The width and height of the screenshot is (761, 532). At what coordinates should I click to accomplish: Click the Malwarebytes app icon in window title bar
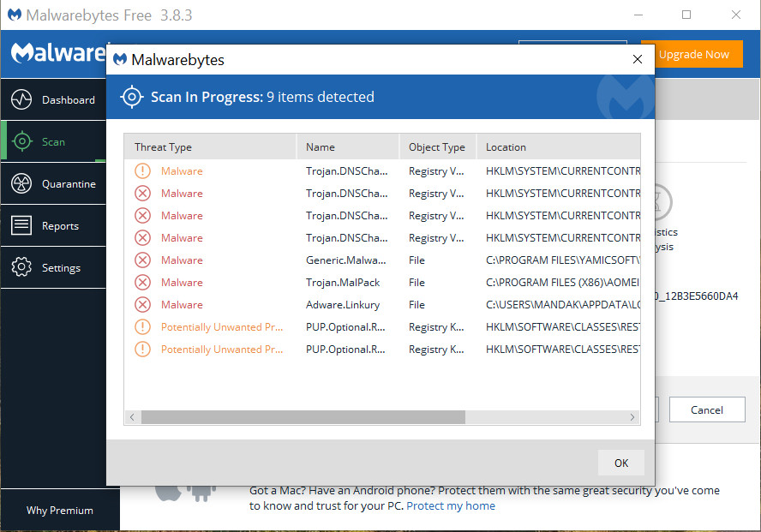pyautogui.click(x=15, y=15)
